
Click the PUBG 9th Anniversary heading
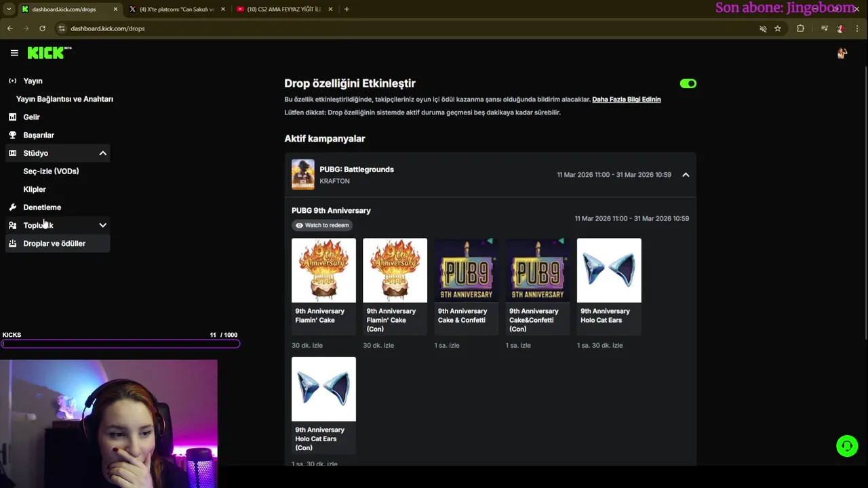pos(331,211)
